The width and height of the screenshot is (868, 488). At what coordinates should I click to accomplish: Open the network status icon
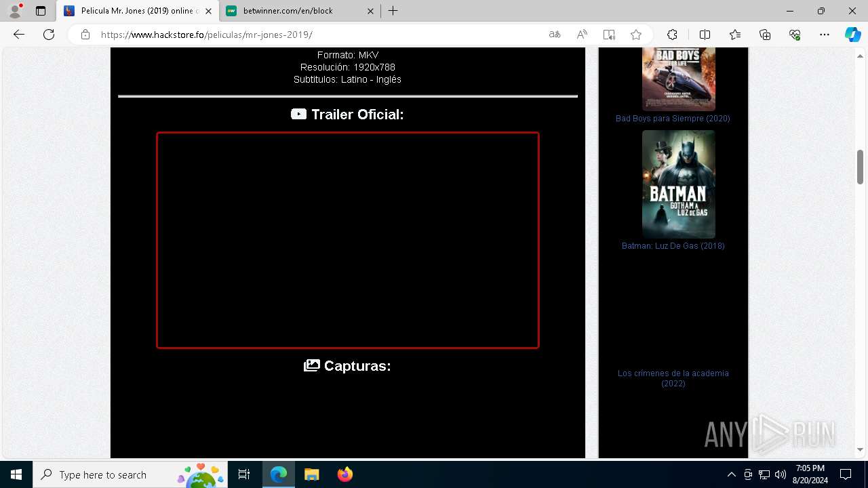[764, 474]
